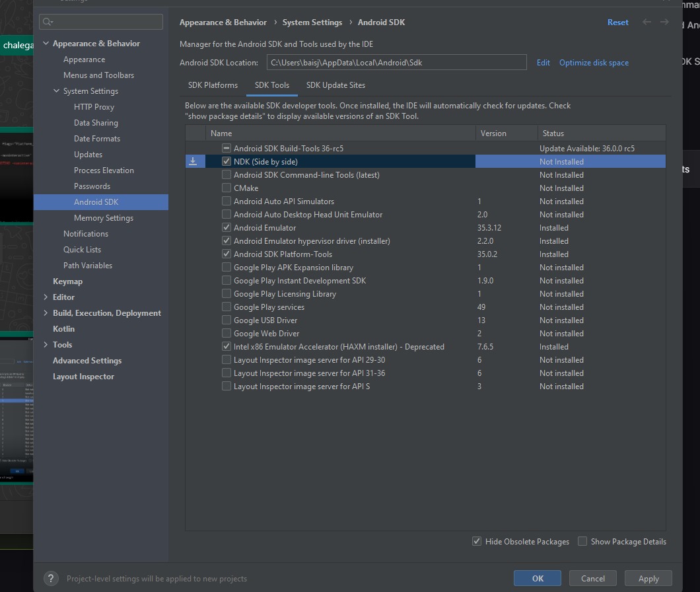
Task: Expand the Tools settings section
Action: (46, 345)
